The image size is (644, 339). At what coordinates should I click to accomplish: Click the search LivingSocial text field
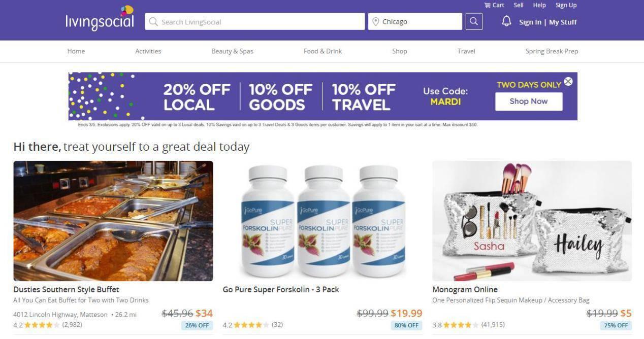(x=255, y=22)
